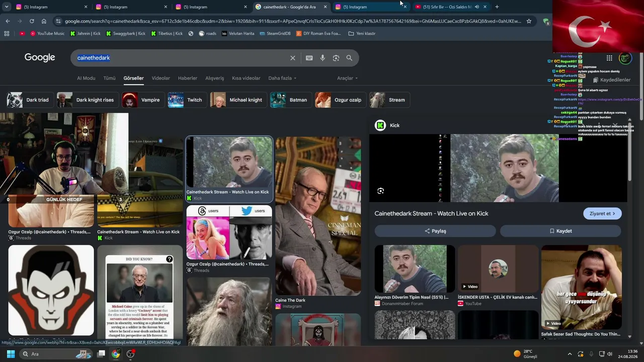Open the Jahrein | Kick bookmark
The width and height of the screenshot is (644, 362).
coord(86,34)
